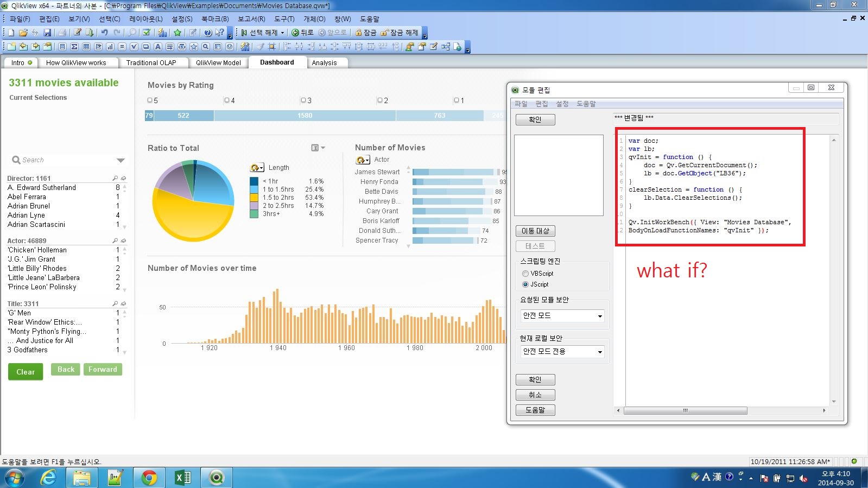This screenshot has height=488, width=868.
Task: Expand the standard toolbar options arrow
Action: pos(230,34)
